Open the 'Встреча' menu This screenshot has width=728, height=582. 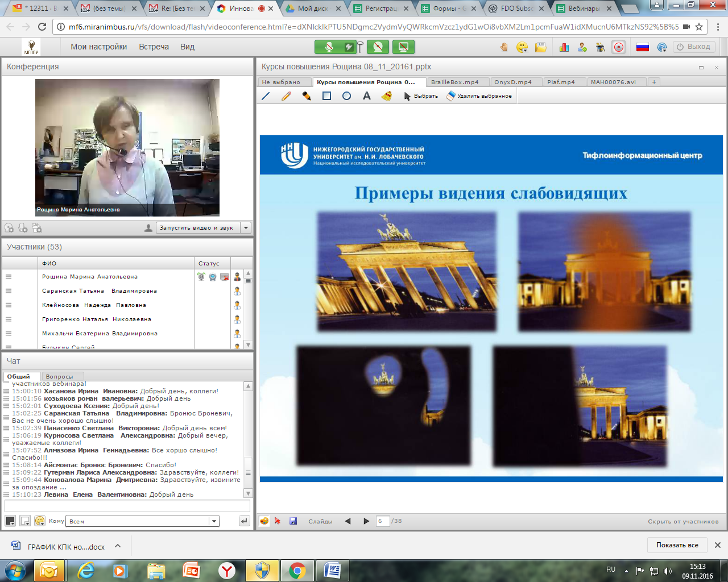(x=154, y=47)
